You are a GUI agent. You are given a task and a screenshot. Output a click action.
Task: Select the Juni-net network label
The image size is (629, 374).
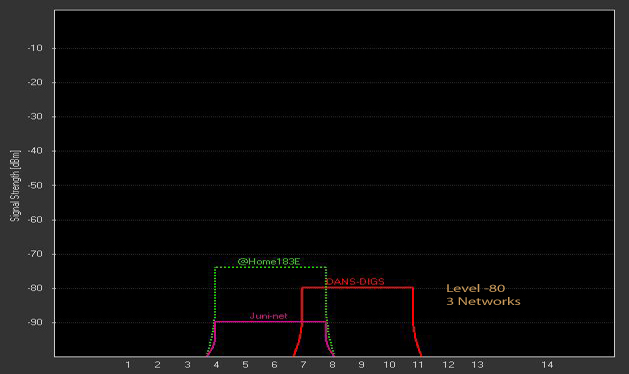(268, 316)
